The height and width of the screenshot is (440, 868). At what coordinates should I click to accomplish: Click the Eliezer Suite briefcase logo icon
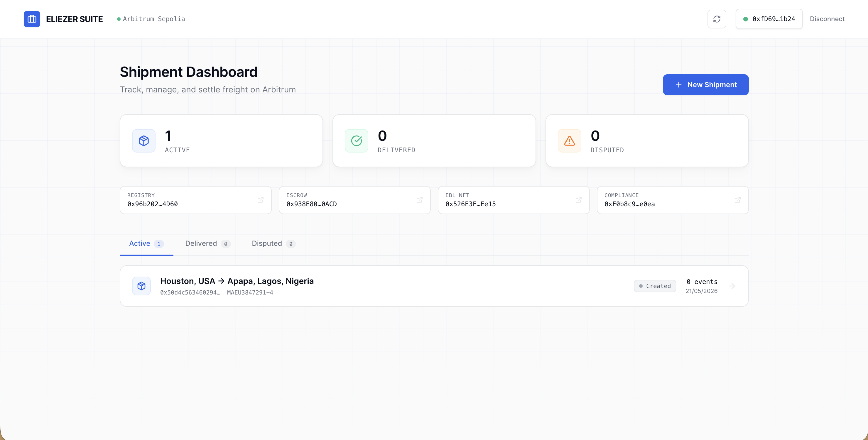(x=32, y=19)
